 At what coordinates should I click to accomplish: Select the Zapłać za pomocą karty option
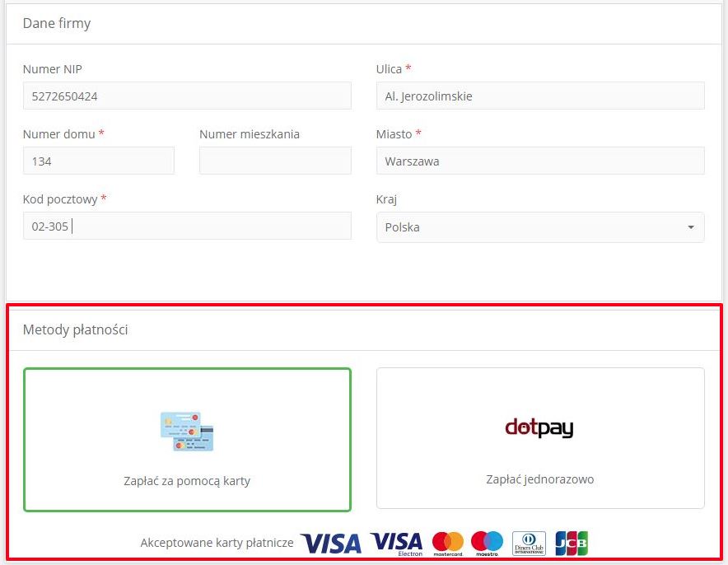tap(187, 440)
